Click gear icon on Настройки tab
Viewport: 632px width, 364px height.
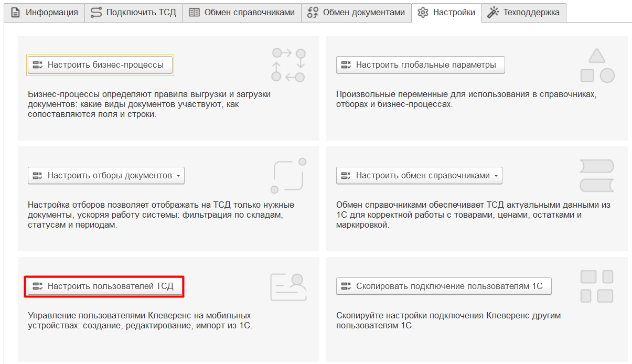click(x=423, y=13)
